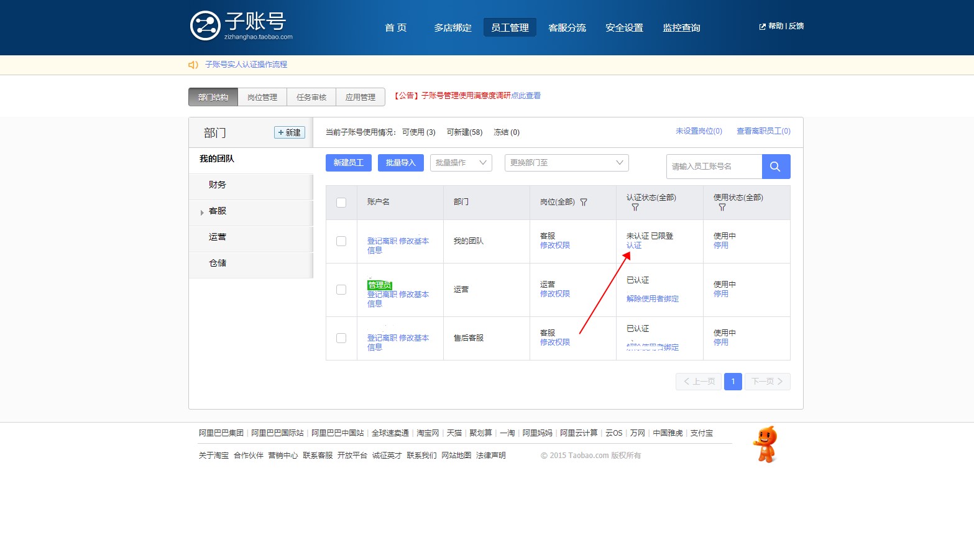Check the 管理员 row checkbox
This screenshot has width=974, height=560.
click(341, 289)
